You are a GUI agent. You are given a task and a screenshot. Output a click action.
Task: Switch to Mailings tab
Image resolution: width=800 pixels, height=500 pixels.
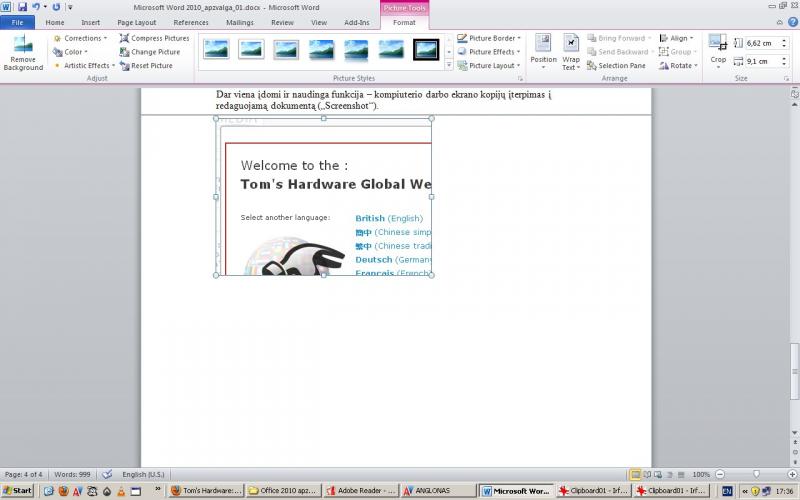(240, 22)
